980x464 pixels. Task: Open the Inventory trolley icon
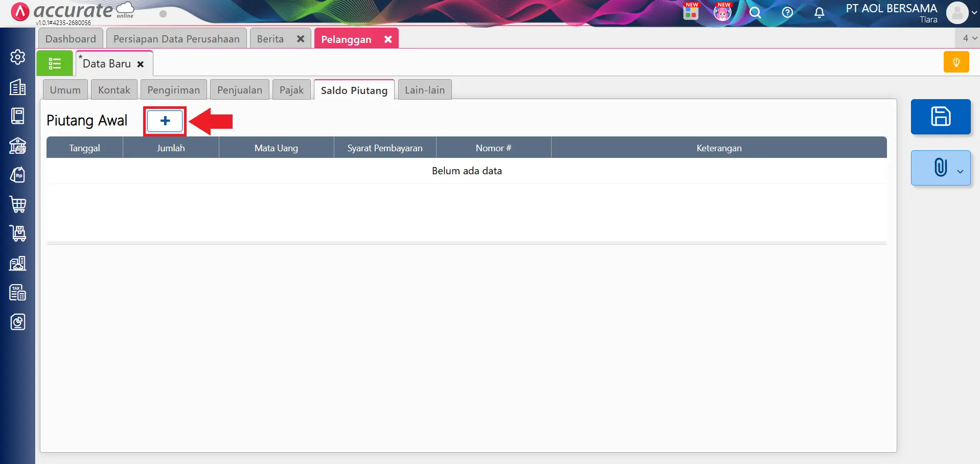(18, 234)
